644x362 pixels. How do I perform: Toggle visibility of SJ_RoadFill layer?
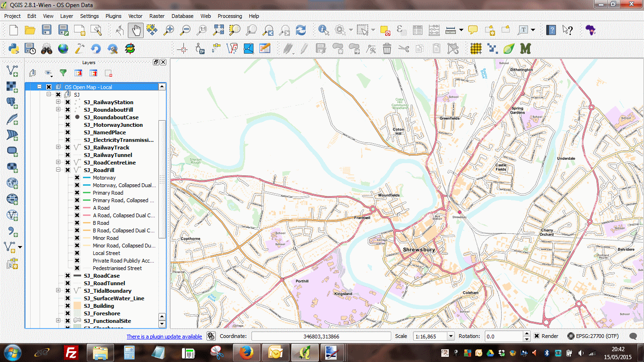point(67,170)
